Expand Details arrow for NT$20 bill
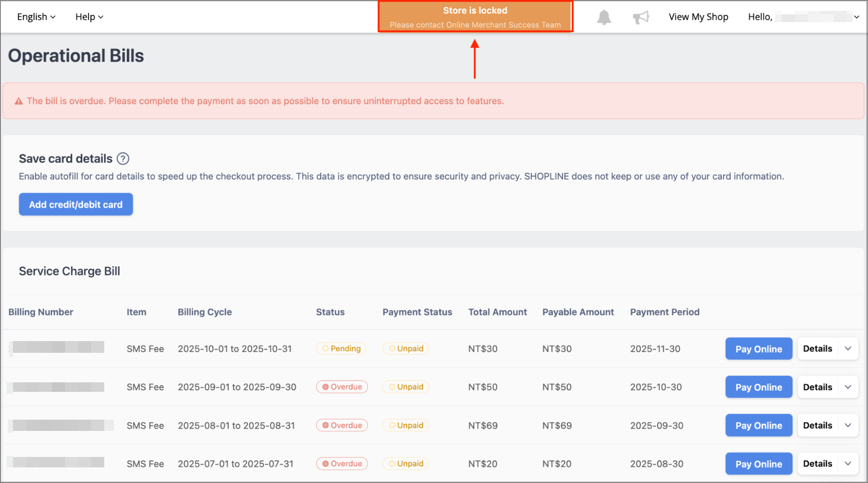The image size is (868, 483). coord(848,463)
